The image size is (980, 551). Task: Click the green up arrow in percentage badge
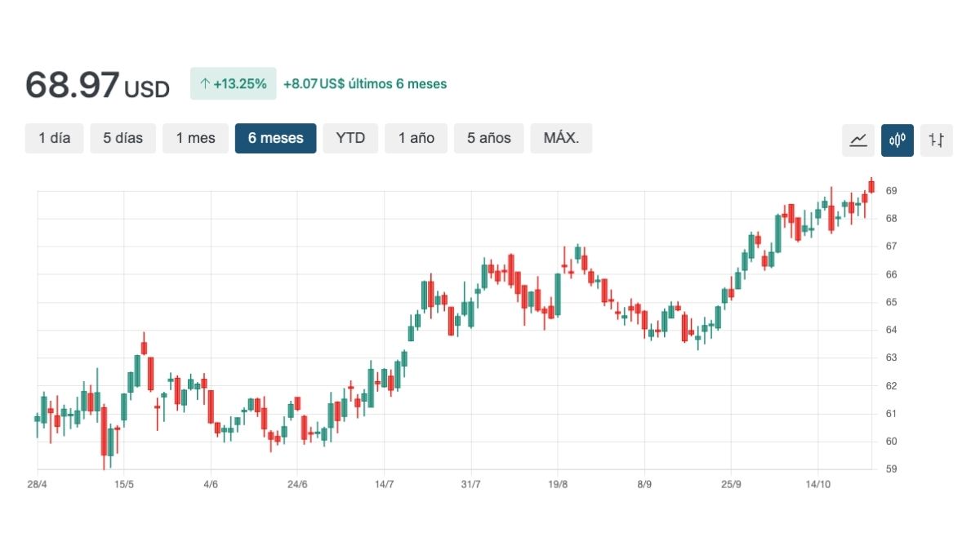(205, 84)
